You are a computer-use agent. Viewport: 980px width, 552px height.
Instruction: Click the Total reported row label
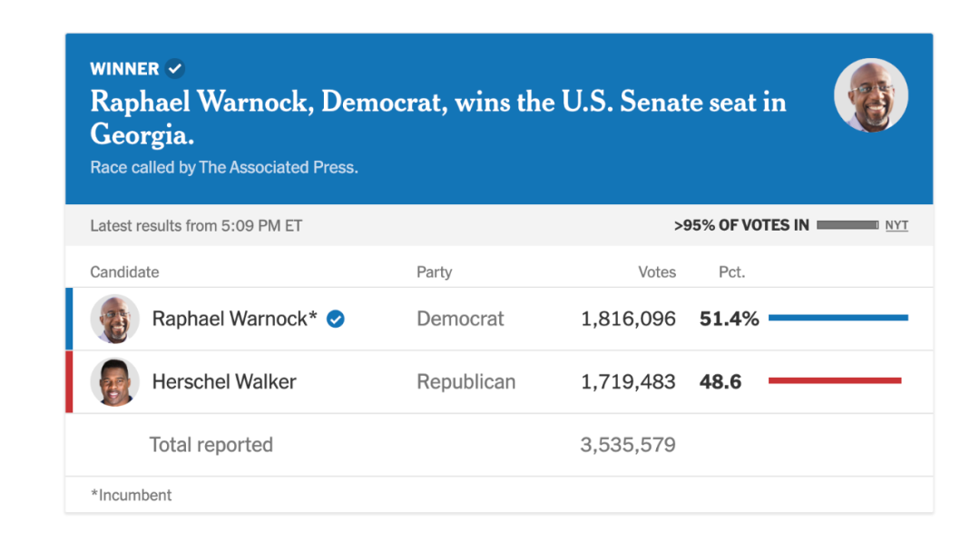[x=211, y=445]
